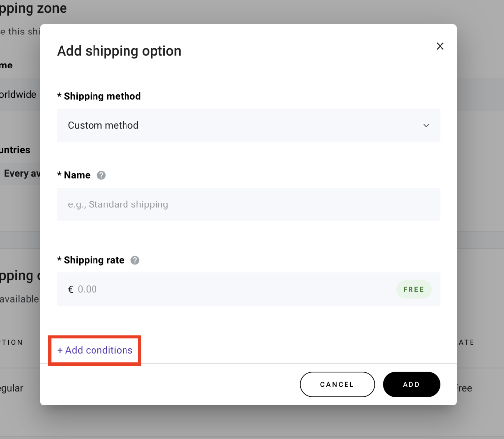Open the Shipping method selector showing Custom method

(249, 126)
